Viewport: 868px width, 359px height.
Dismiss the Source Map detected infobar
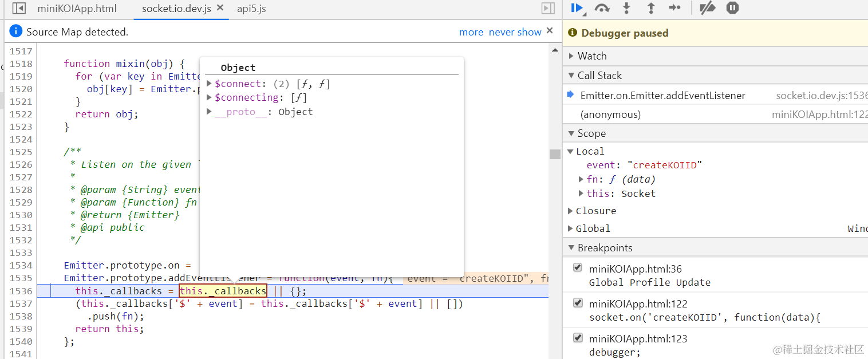[550, 31]
